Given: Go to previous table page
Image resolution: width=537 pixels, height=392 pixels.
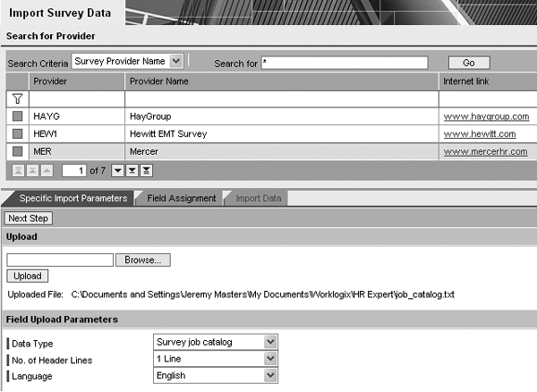Looking at the screenshot, I should pos(32,171).
